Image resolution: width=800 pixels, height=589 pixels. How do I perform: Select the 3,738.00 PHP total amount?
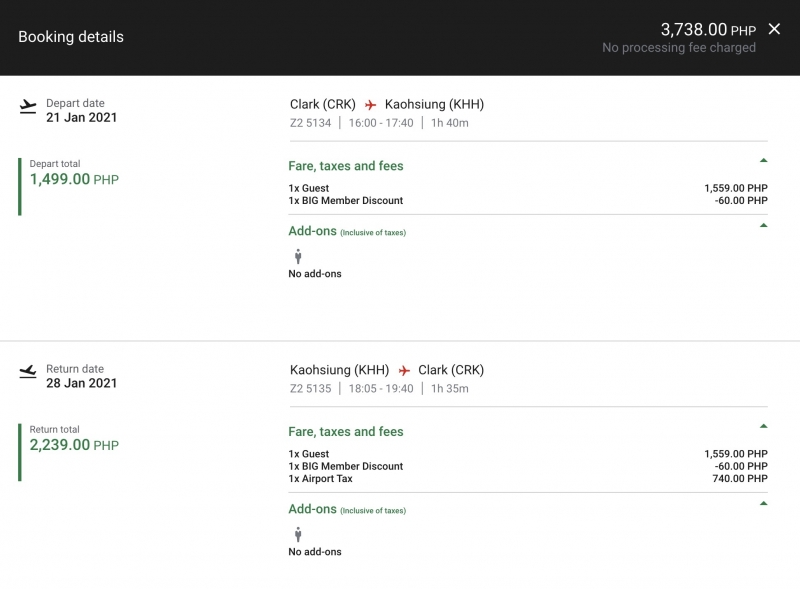(708, 30)
